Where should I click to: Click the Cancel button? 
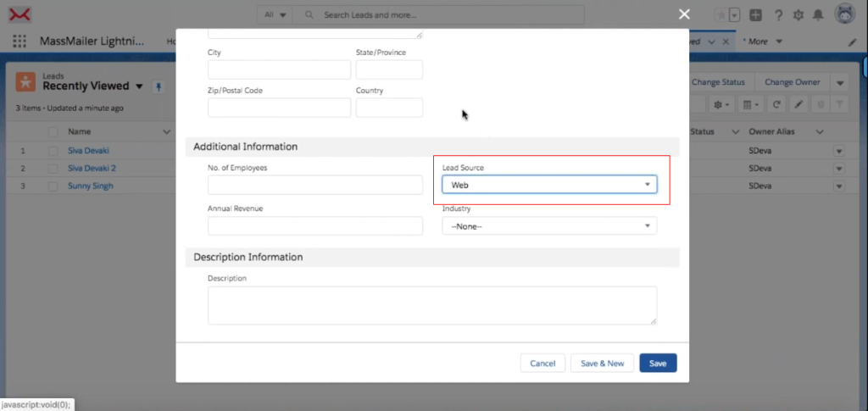click(x=542, y=363)
